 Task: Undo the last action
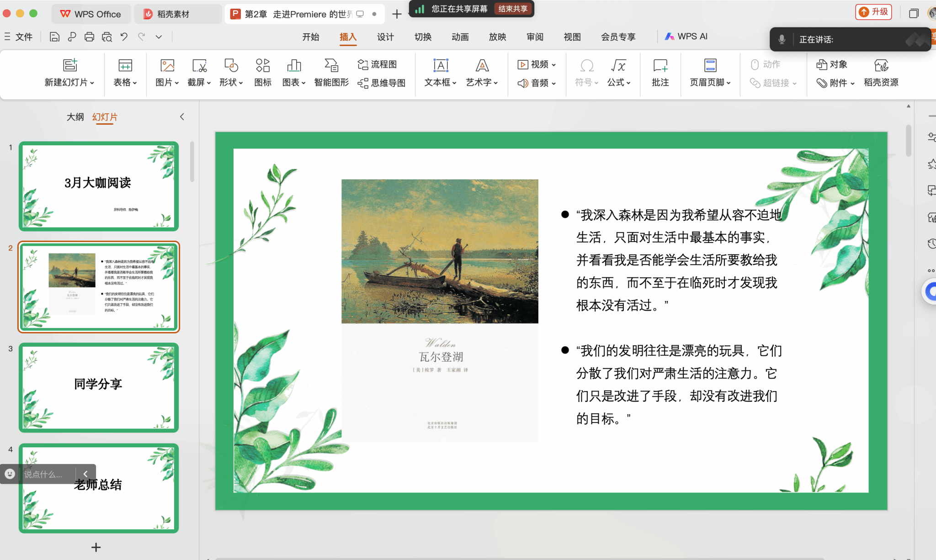(124, 37)
